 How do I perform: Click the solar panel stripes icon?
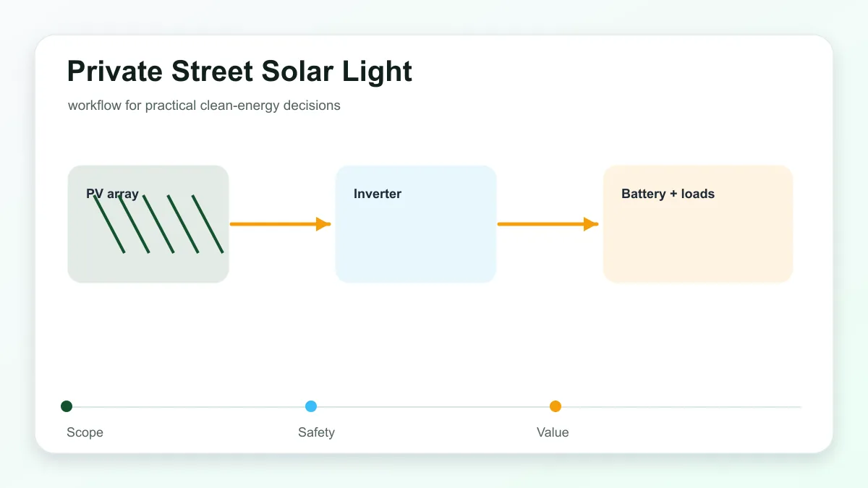[x=158, y=223]
